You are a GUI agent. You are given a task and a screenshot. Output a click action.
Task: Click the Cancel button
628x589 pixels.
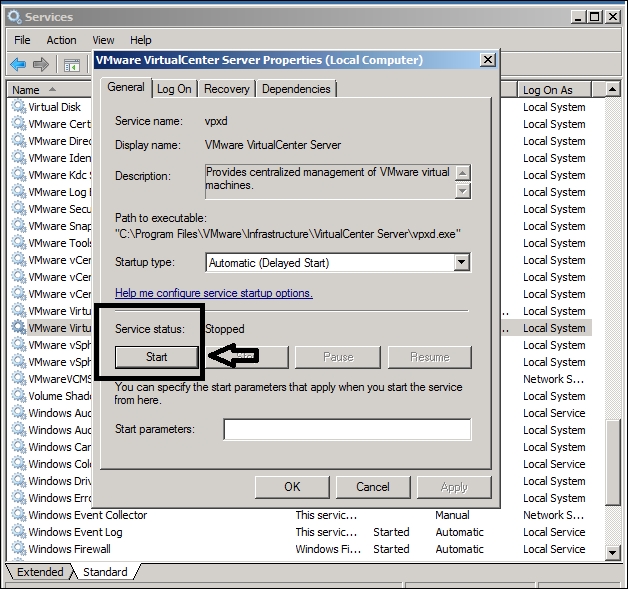[x=373, y=487]
